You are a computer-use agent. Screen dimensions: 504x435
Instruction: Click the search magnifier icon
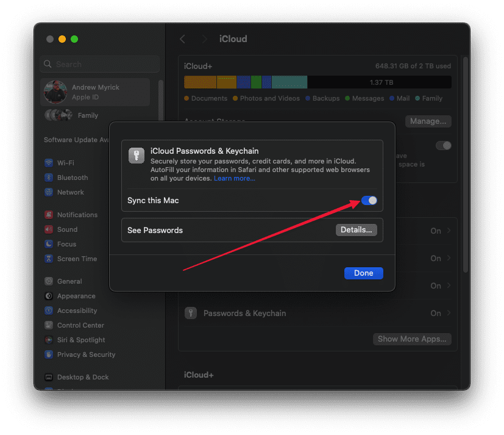tap(48, 64)
